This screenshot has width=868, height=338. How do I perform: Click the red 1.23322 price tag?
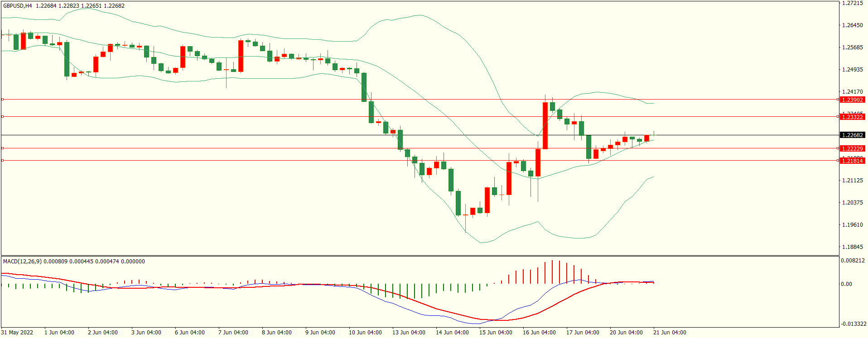(x=852, y=117)
